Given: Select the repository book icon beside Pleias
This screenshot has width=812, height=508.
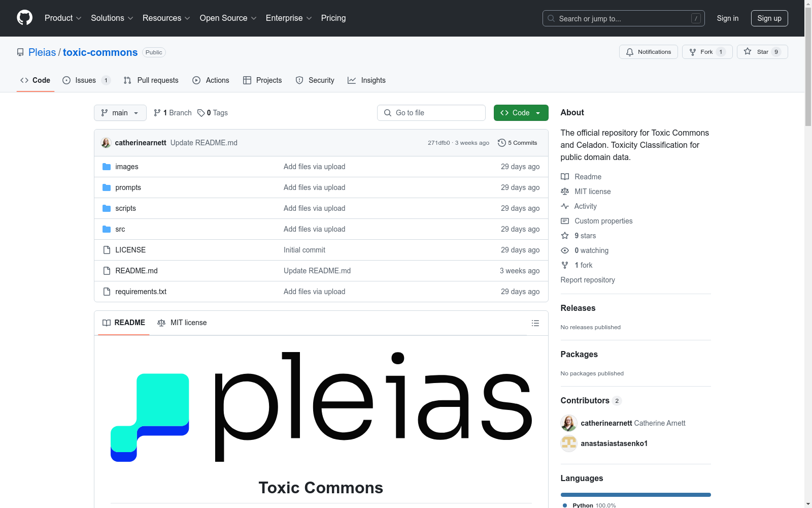Looking at the screenshot, I should click(x=20, y=52).
